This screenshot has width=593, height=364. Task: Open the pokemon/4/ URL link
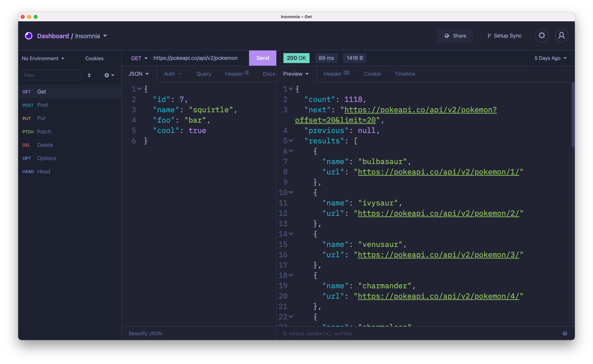[x=439, y=296]
